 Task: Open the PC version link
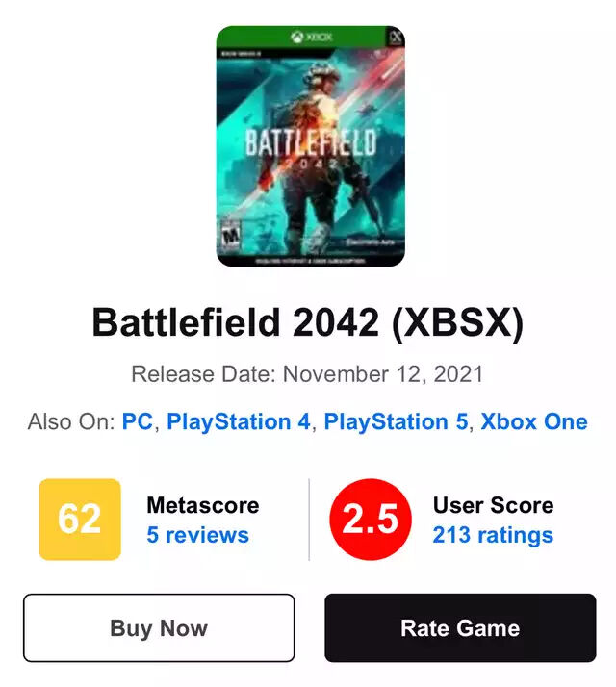(137, 421)
